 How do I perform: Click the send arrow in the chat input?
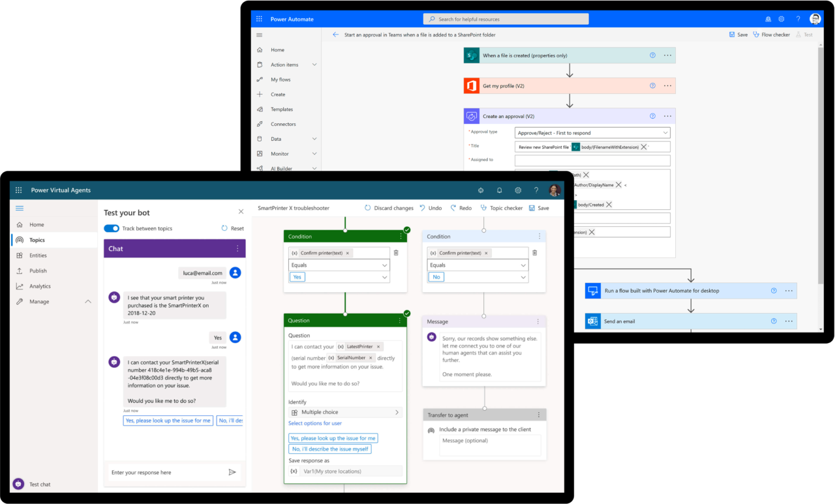coord(232,472)
